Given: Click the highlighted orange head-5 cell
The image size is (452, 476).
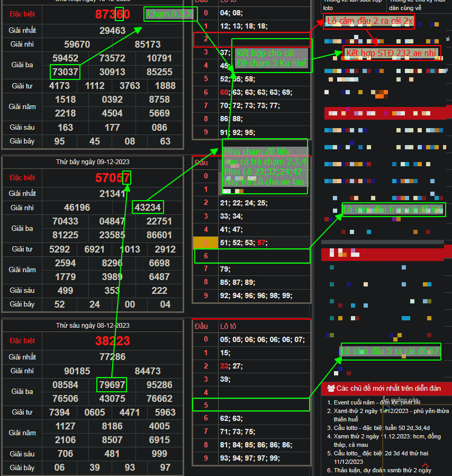Looking at the screenshot, I should [x=205, y=243].
